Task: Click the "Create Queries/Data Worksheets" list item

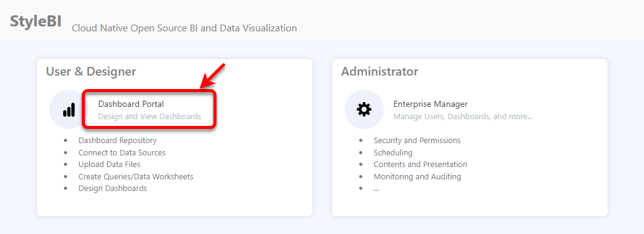Action: (x=136, y=177)
